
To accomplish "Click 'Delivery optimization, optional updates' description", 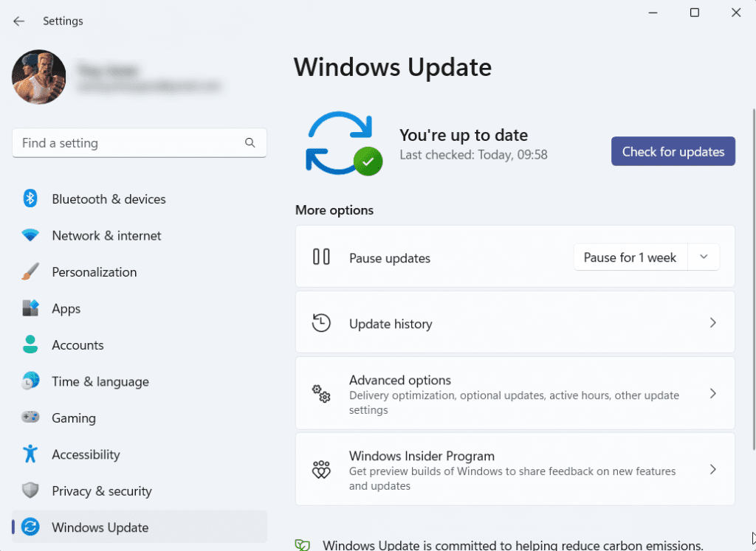I will (x=514, y=402).
